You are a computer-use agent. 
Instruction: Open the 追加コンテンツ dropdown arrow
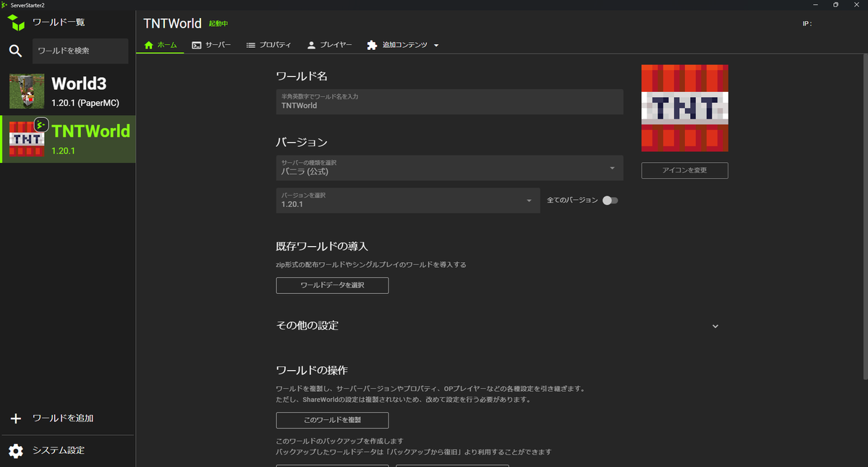coord(436,46)
